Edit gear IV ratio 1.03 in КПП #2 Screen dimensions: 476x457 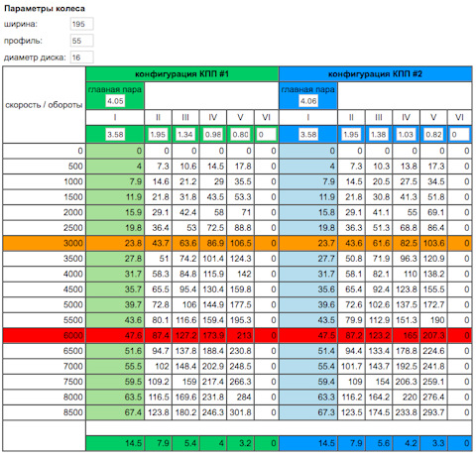coord(407,135)
